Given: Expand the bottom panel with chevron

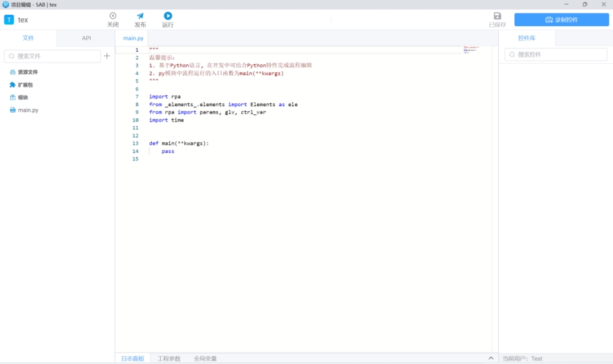Looking at the screenshot, I should (491, 358).
